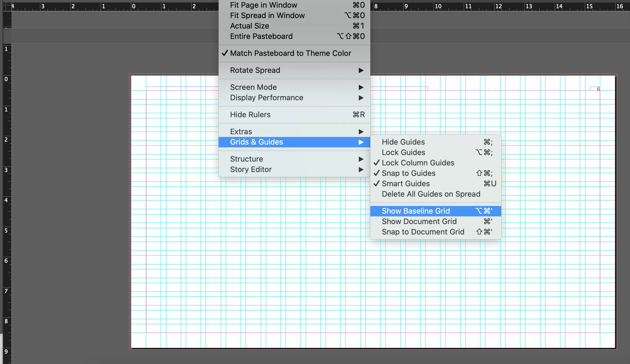Choose Lock Guides from submenu
The image size is (630, 364).
tap(403, 152)
